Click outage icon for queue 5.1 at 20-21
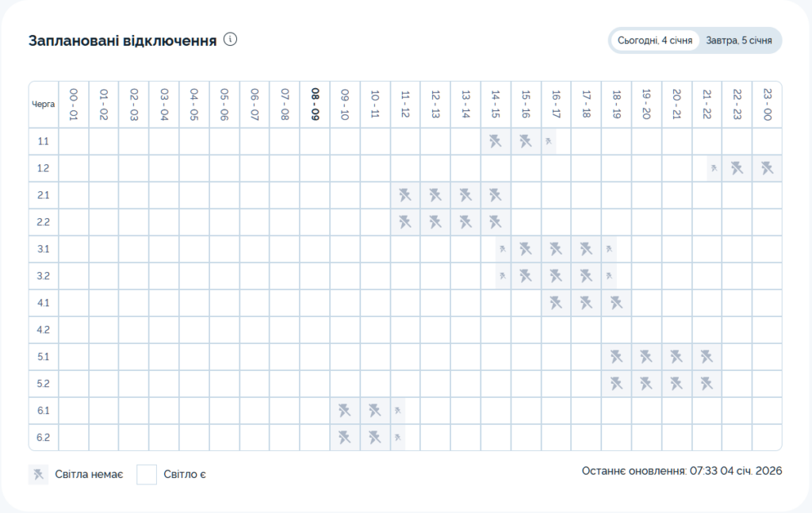 point(676,357)
